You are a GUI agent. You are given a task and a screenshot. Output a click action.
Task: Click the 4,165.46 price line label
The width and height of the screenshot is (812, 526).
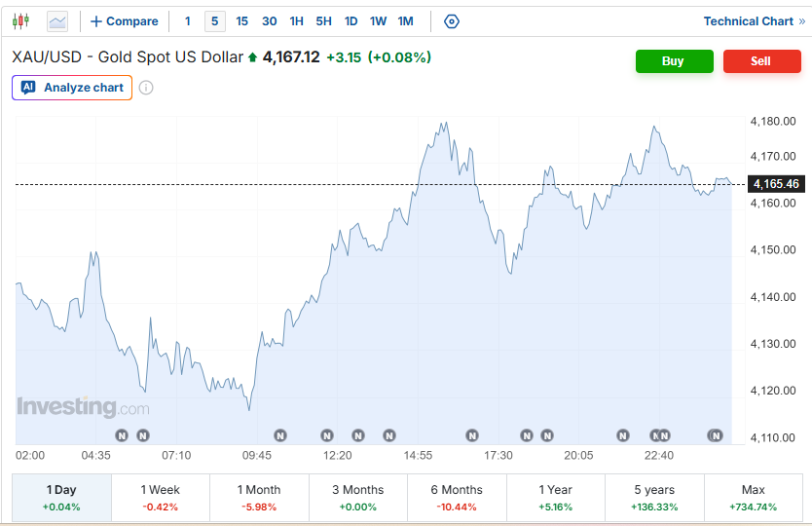[776, 184]
